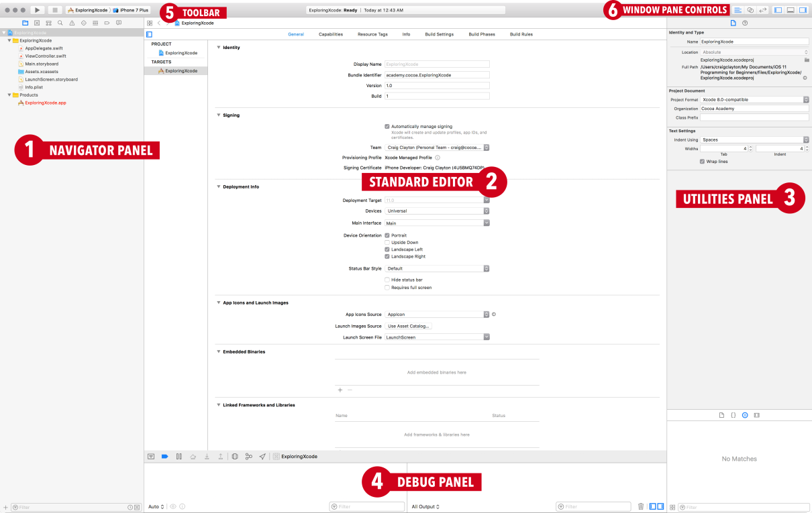Switch to the Build Settings tab
The width and height of the screenshot is (812, 513).
(440, 34)
